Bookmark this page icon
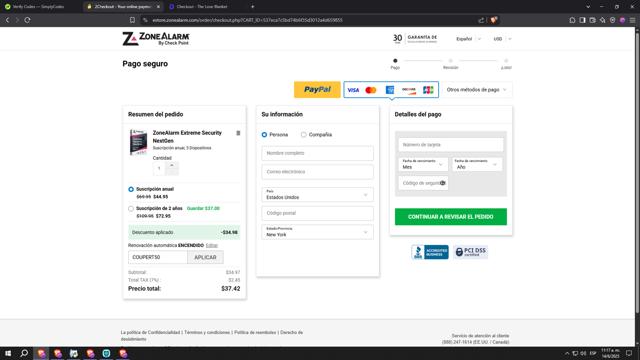 coord(132,20)
